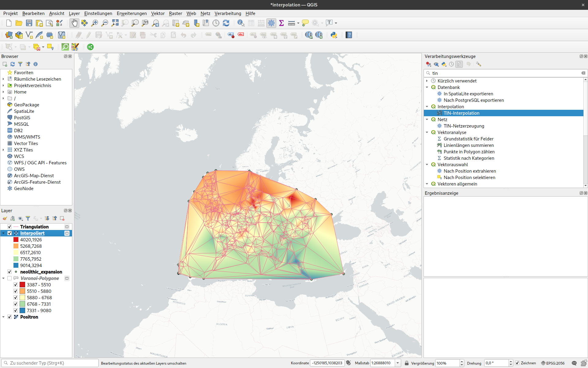Open the Maßstab scale dropdown
Image resolution: width=588 pixels, height=368 pixels.
398,363
